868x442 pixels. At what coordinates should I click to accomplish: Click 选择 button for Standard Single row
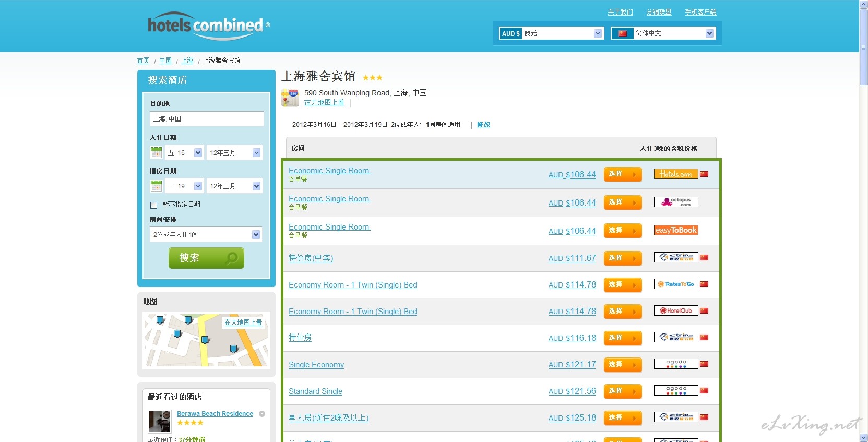point(623,391)
